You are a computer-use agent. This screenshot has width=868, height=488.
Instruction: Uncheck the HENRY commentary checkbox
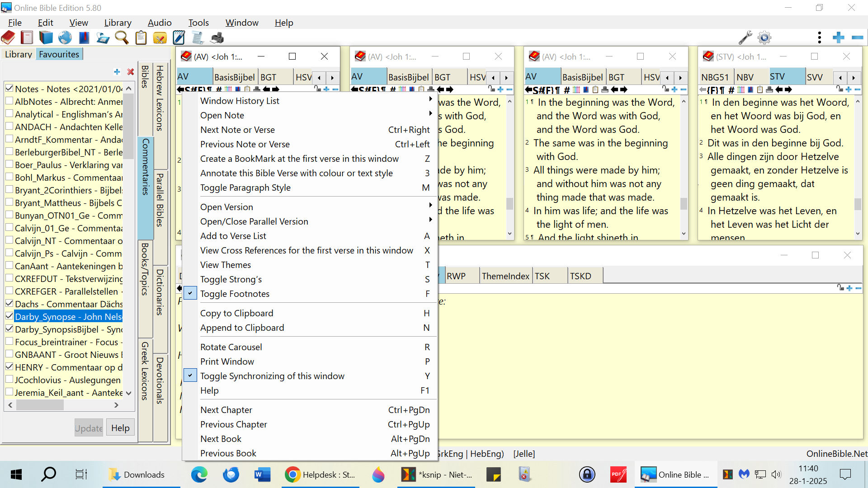(x=9, y=367)
